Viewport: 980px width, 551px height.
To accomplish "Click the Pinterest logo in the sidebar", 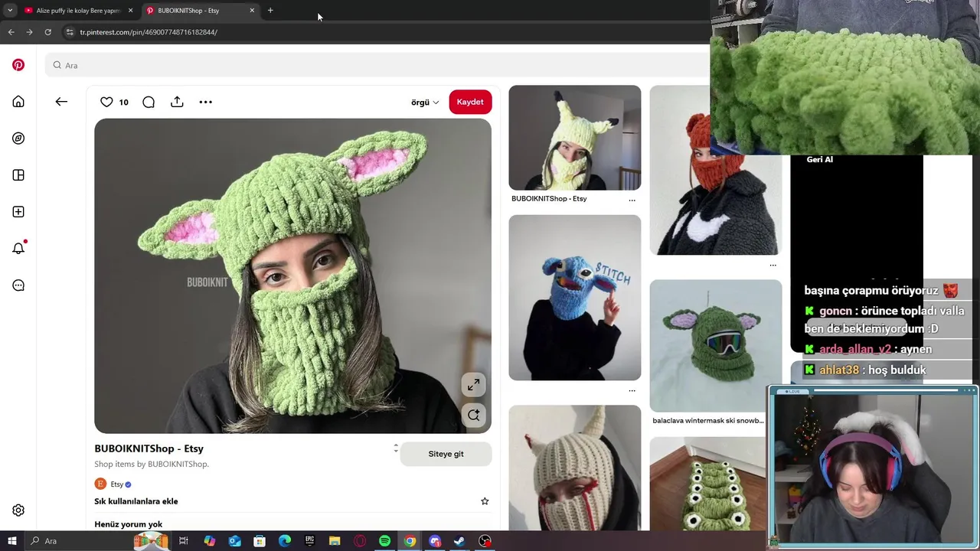I will 18,65.
